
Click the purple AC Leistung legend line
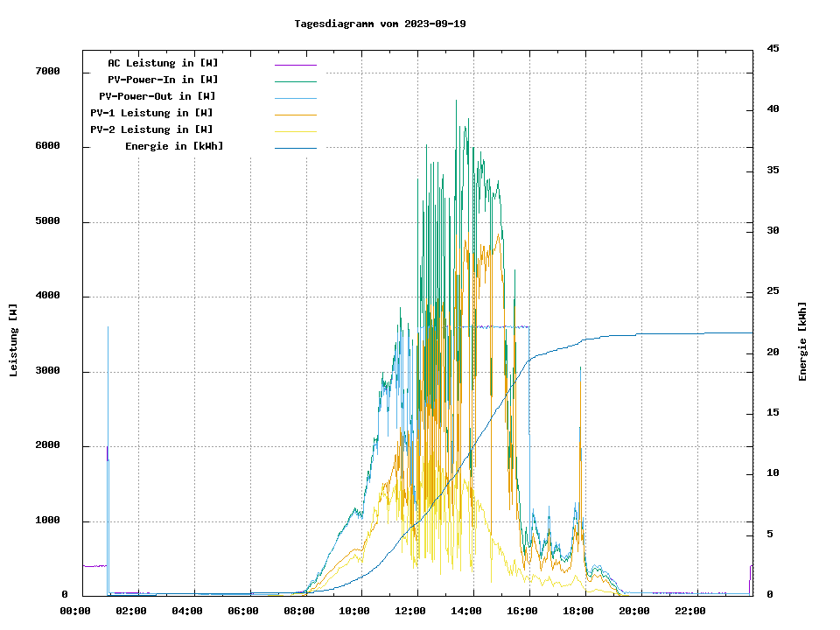[295, 65]
